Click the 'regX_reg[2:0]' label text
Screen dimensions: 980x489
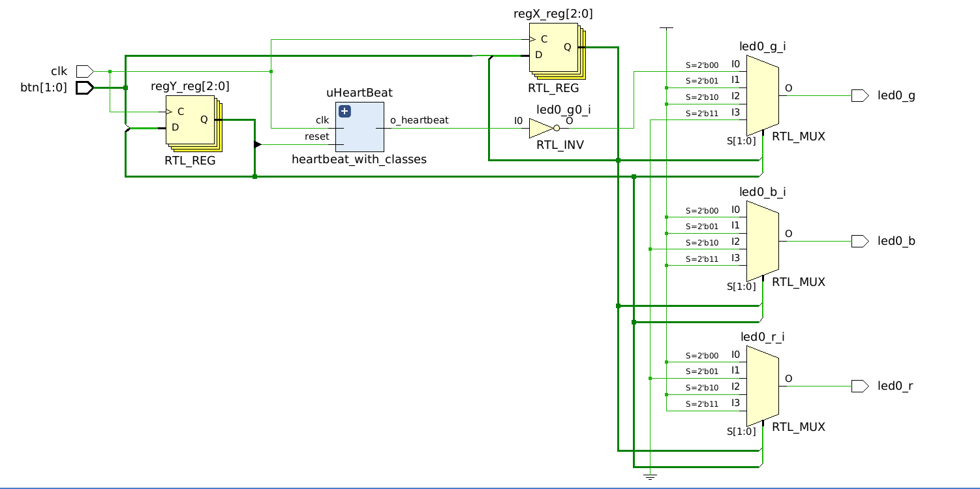[x=553, y=14]
